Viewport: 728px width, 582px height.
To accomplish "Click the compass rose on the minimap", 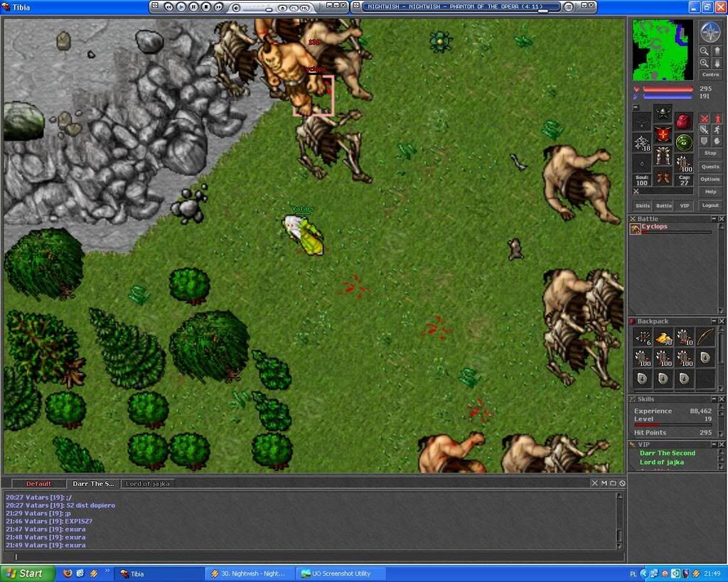I will (710, 33).
